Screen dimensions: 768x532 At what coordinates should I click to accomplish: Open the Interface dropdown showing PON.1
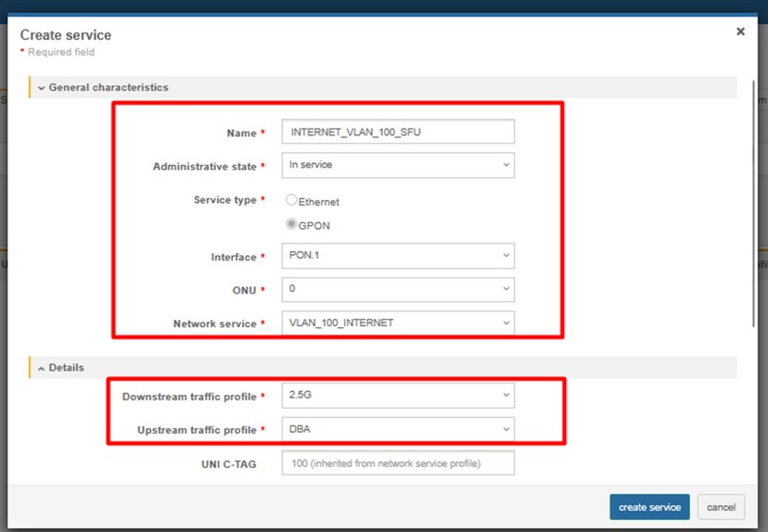pyautogui.click(x=397, y=256)
